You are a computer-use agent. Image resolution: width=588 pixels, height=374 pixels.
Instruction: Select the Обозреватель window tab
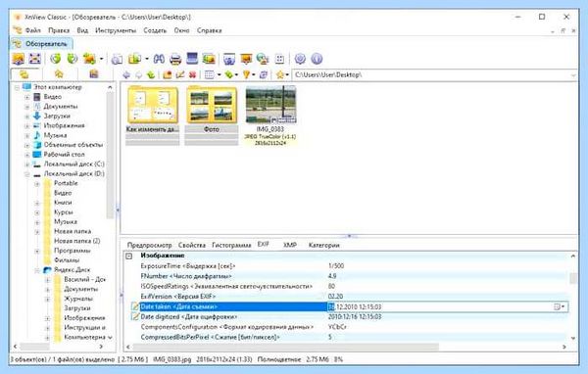(41, 44)
